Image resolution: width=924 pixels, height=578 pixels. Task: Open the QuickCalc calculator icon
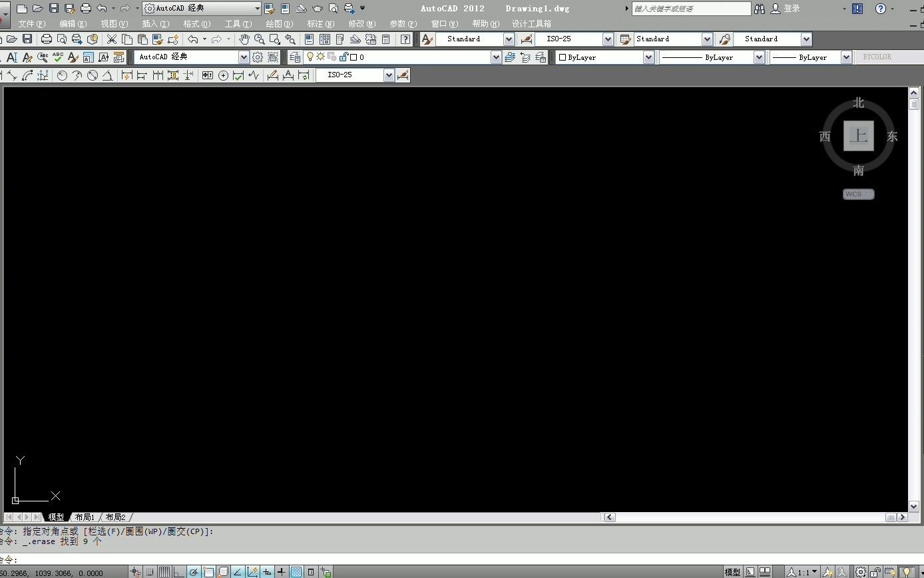pos(385,39)
